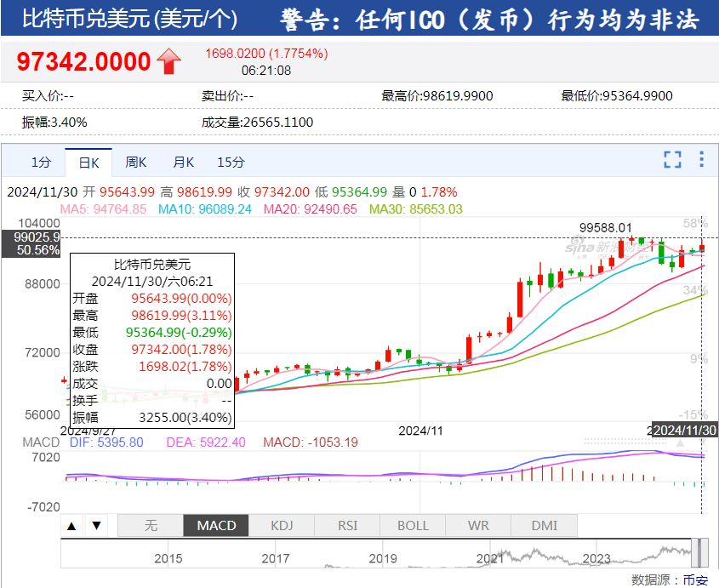The width and height of the screenshot is (719, 588).
Task: Click the down triangle indicator arrow
Action: click(97, 526)
